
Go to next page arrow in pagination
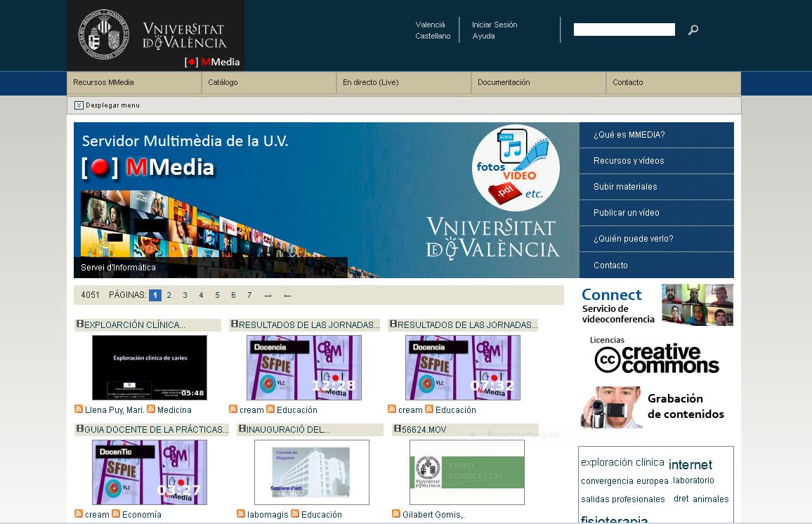(268, 296)
